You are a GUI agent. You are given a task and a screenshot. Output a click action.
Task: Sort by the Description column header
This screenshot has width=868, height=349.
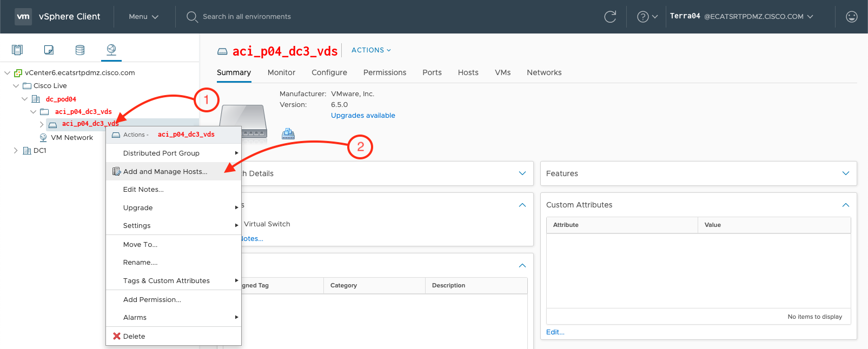[476, 285]
